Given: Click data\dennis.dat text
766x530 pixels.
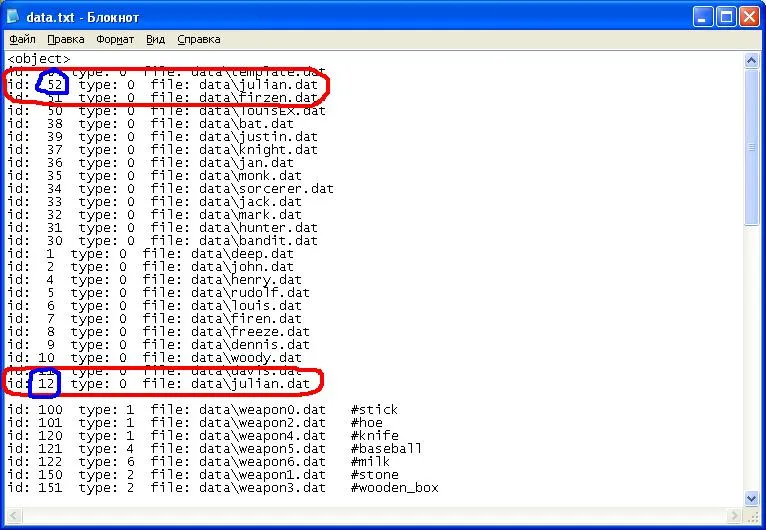Looking at the screenshot, I should [x=250, y=344].
